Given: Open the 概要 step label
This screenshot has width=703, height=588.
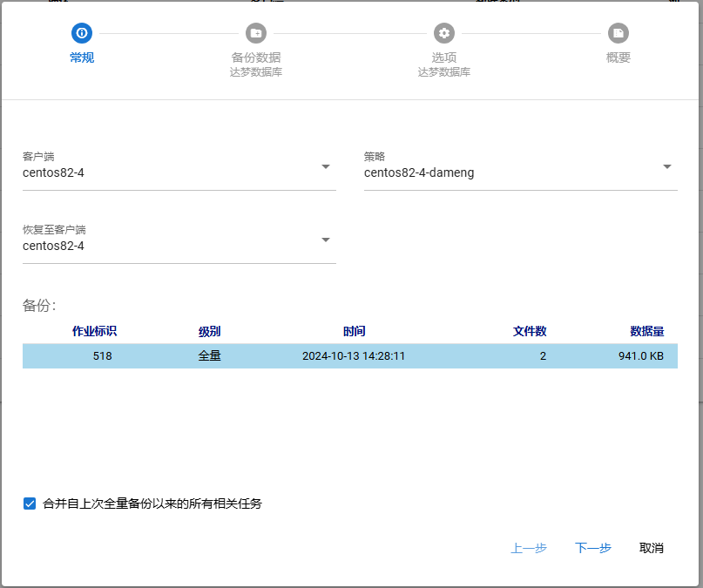Looking at the screenshot, I should (x=619, y=57).
